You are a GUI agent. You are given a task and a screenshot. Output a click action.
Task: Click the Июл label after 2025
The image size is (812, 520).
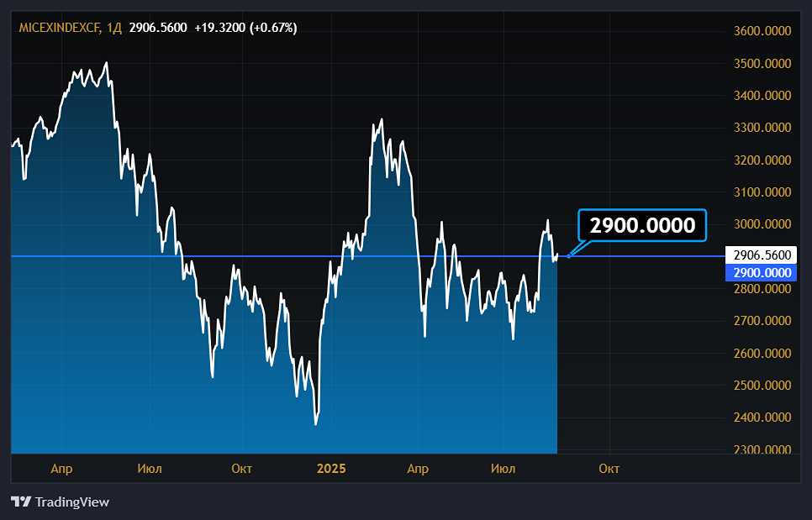click(503, 468)
